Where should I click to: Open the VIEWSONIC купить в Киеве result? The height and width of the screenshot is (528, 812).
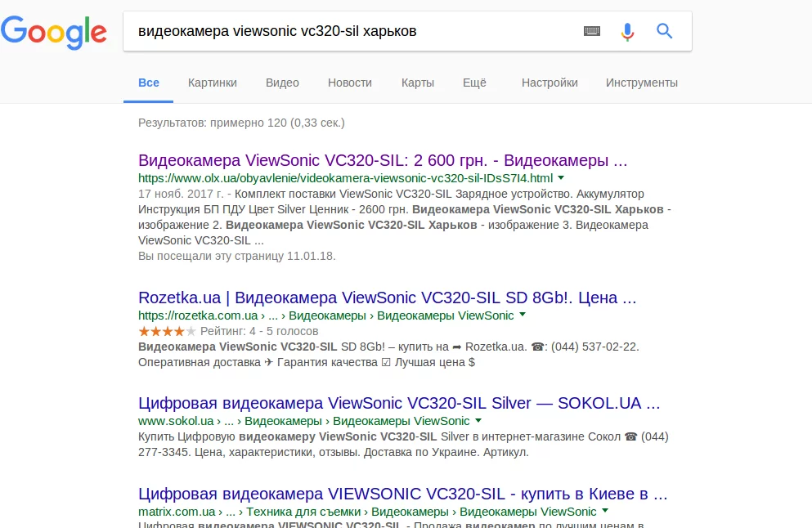click(403, 494)
